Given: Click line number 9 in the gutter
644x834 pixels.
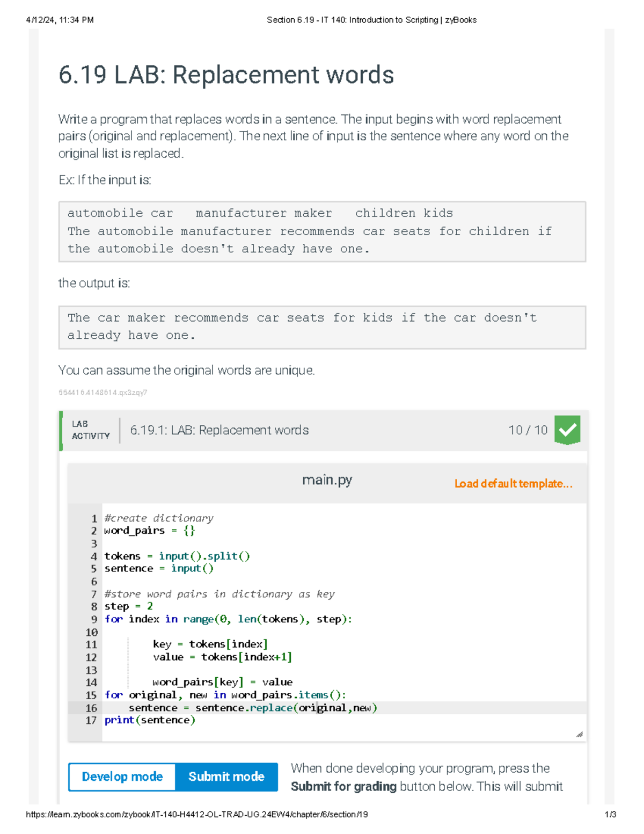Looking at the screenshot, I should (93, 619).
